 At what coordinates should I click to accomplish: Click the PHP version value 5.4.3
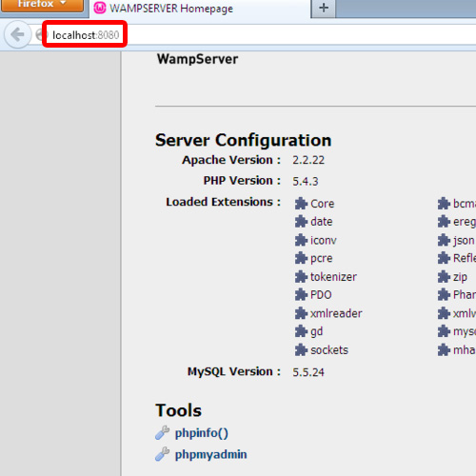306,182
